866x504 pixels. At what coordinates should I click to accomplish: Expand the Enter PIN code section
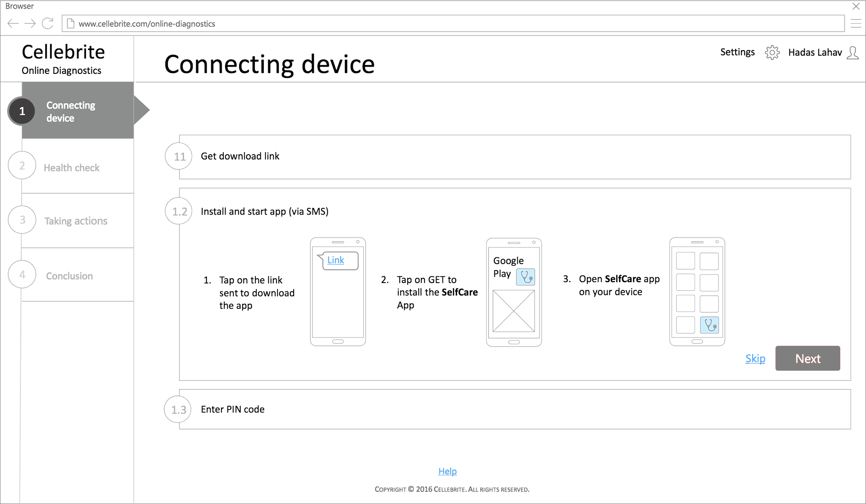515,409
